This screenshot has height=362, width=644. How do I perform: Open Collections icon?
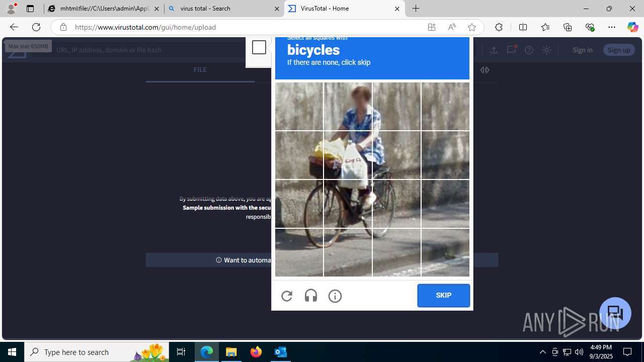click(x=568, y=27)
